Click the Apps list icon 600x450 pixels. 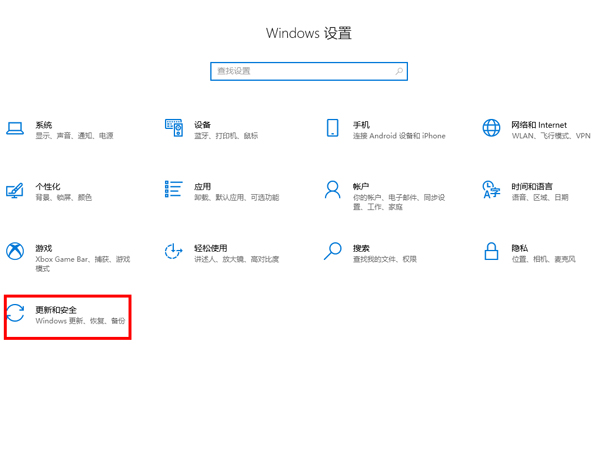(174, 189)
